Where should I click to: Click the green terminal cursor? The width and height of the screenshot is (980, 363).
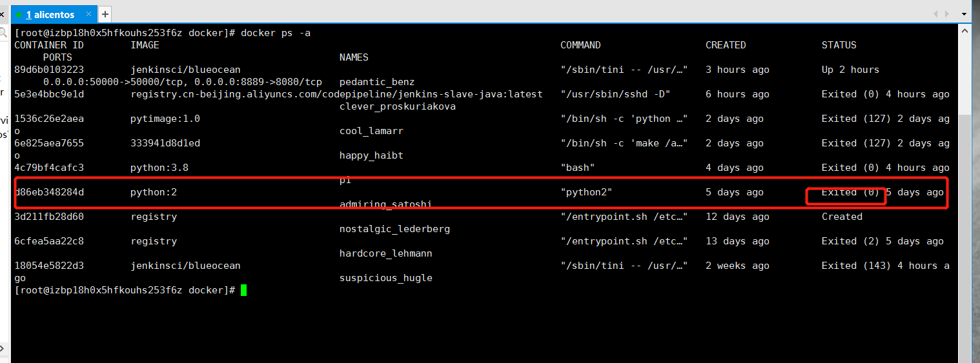pyautogui.click(x=243, y=290)
